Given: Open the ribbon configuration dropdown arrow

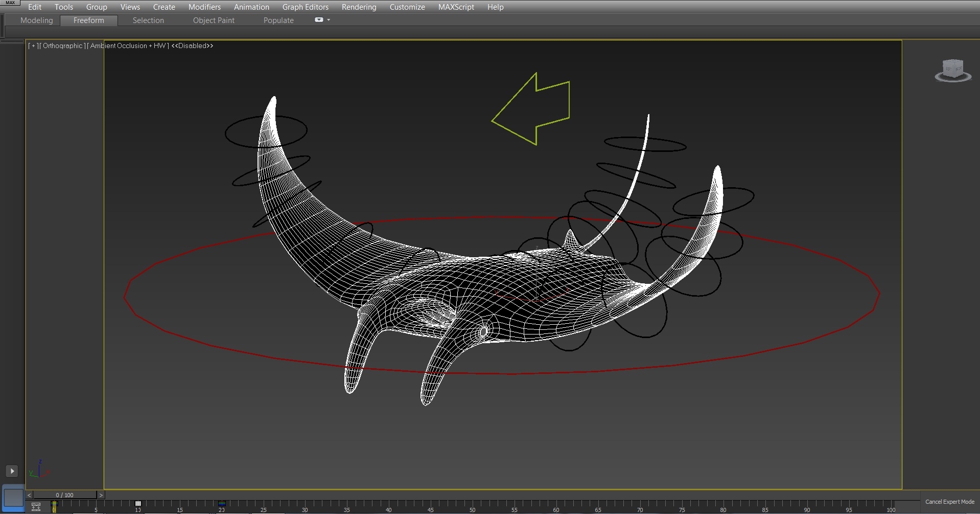Looking at the screenshot, I should click(x=329, y=20).
